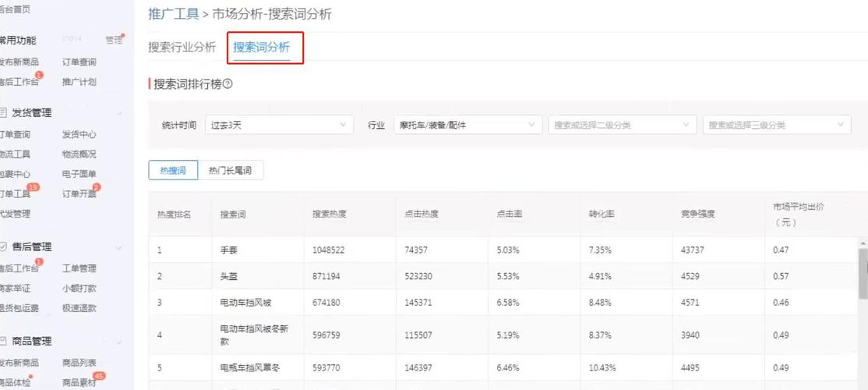Click average bid 0.57 cell
Image resolution: width=868 pixels, height=390 pixels.
pyautogui.click(x=781, y=276)
